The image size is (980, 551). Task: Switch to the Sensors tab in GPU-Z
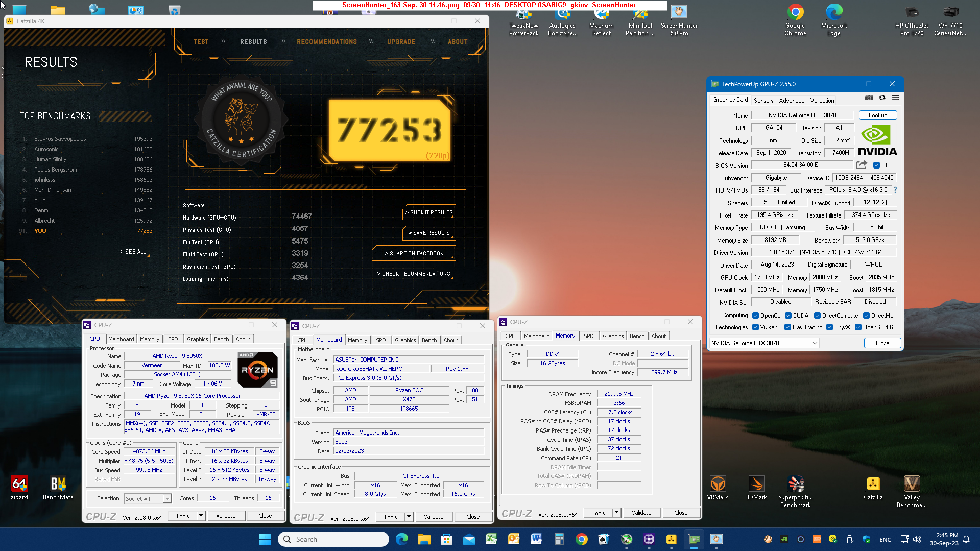coord(763,101)
